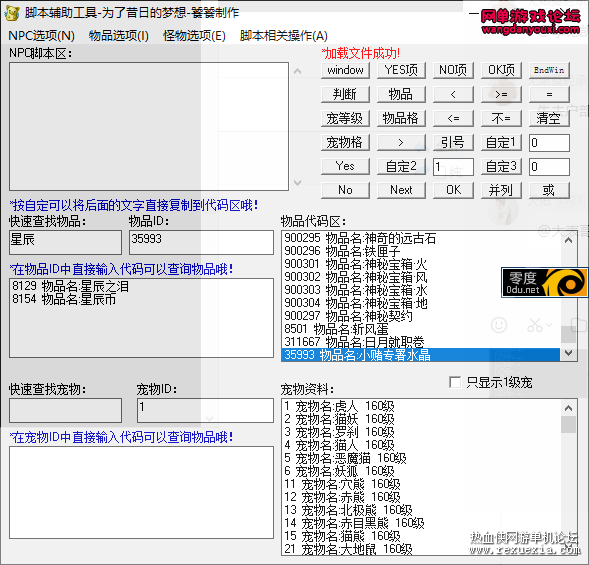The image size is (589, 565).
Task: Click the 自定3 button
Action: (x=501, y=166)
